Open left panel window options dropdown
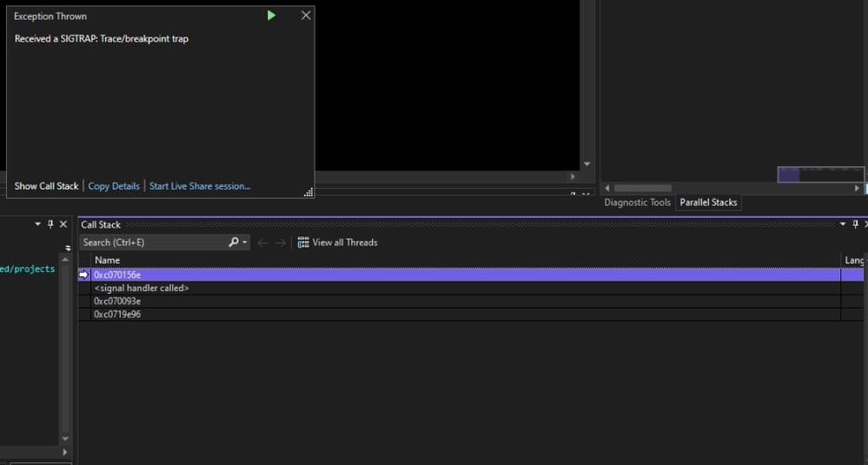 (x=38, y=224)
